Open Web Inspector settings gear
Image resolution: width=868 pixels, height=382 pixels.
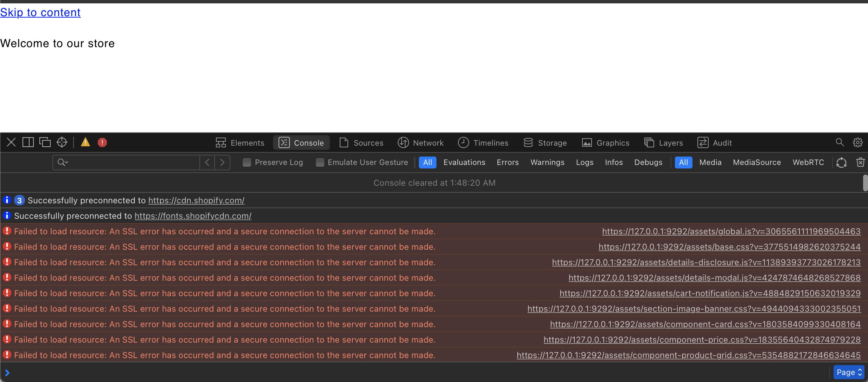858,142
